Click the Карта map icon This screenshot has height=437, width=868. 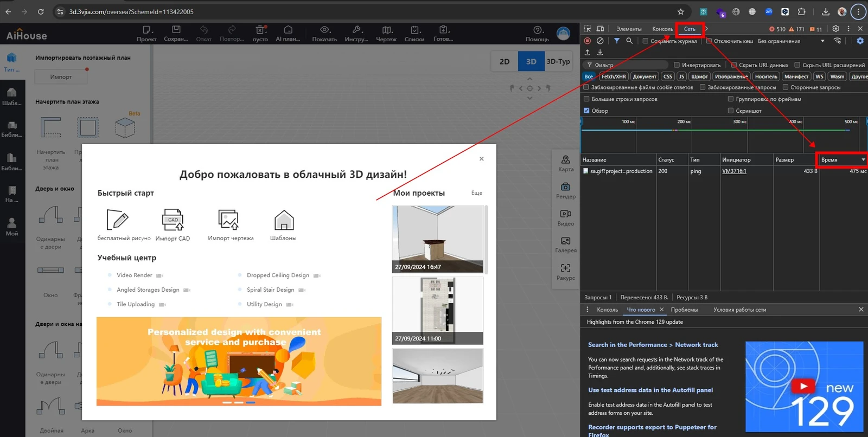565,160
